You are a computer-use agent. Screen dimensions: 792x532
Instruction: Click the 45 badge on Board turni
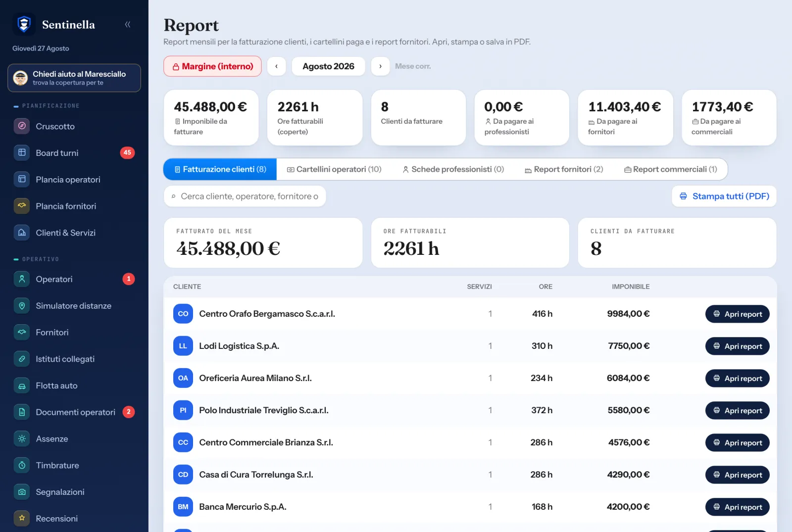click(127, 152)
